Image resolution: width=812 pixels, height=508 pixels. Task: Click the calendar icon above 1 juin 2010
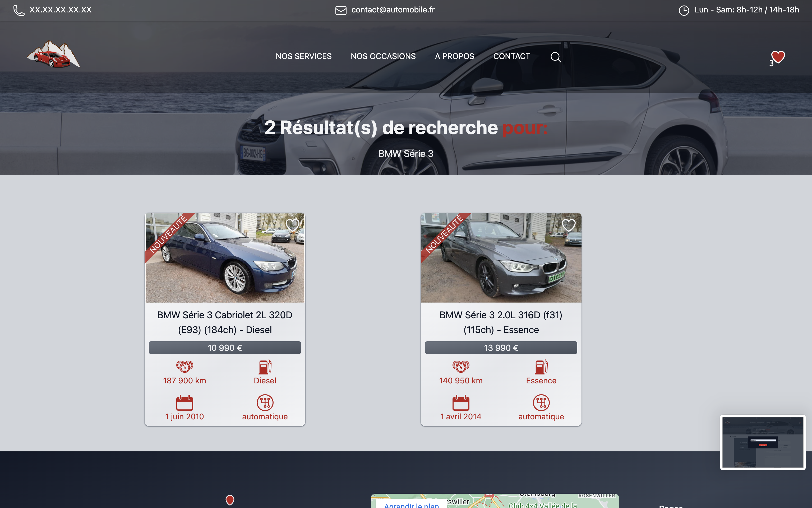click(x=184, y=402)
